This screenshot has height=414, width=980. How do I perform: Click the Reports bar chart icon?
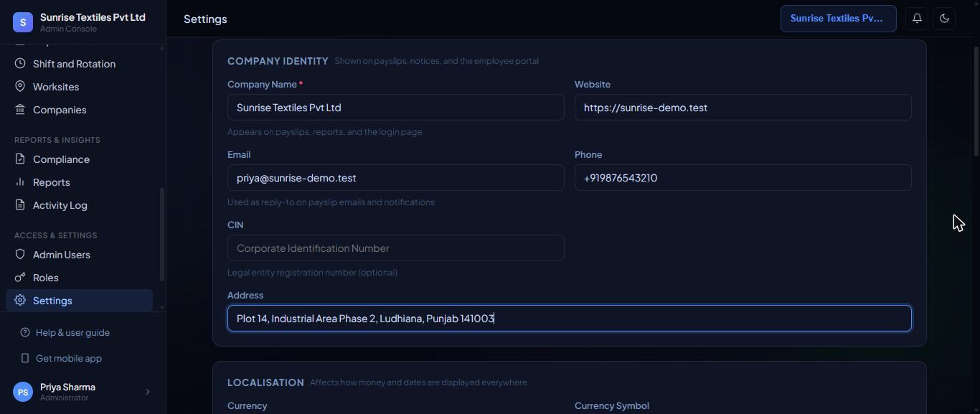tap(20, 182)
